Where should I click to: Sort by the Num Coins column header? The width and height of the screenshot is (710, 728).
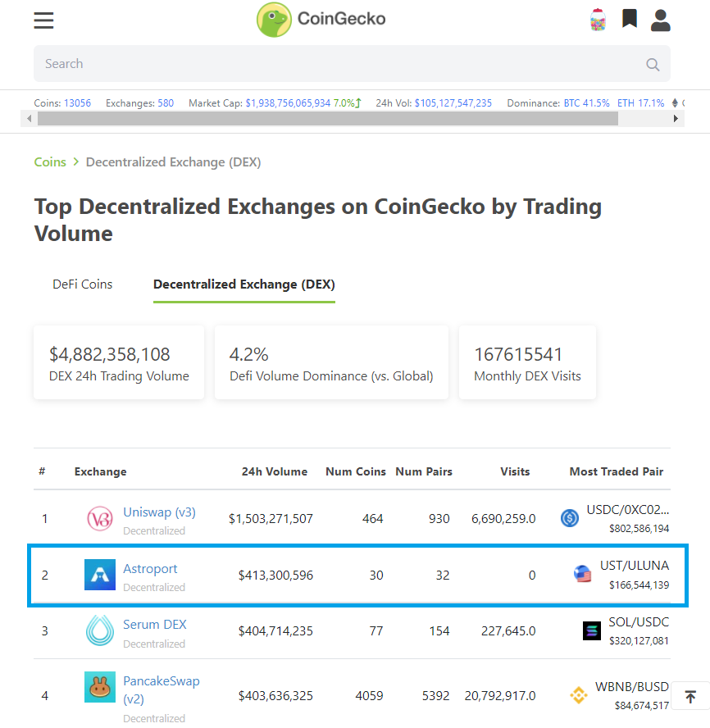click(x=356, y=471)
